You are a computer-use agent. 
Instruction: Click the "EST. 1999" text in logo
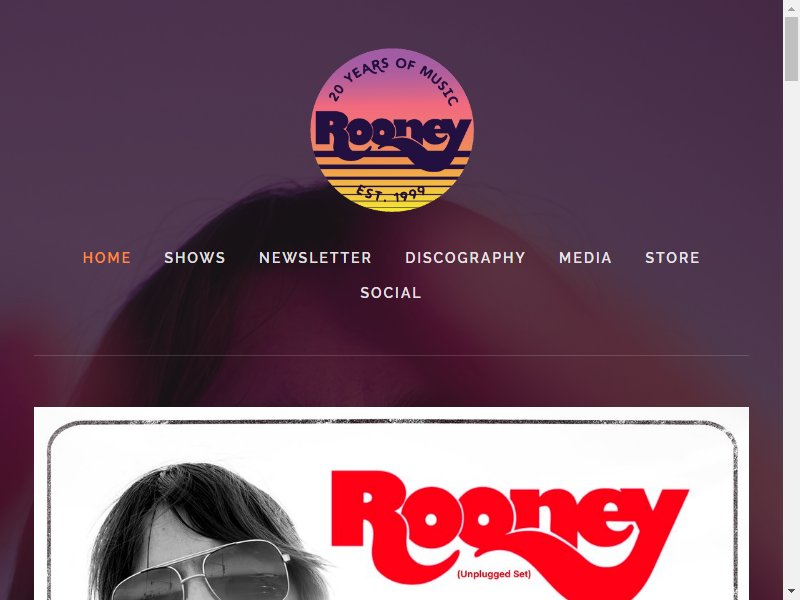391,194
